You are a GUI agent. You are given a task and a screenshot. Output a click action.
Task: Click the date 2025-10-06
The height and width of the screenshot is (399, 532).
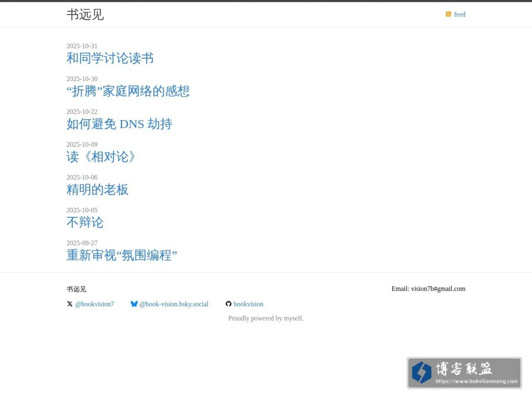(x=82, y=177)
